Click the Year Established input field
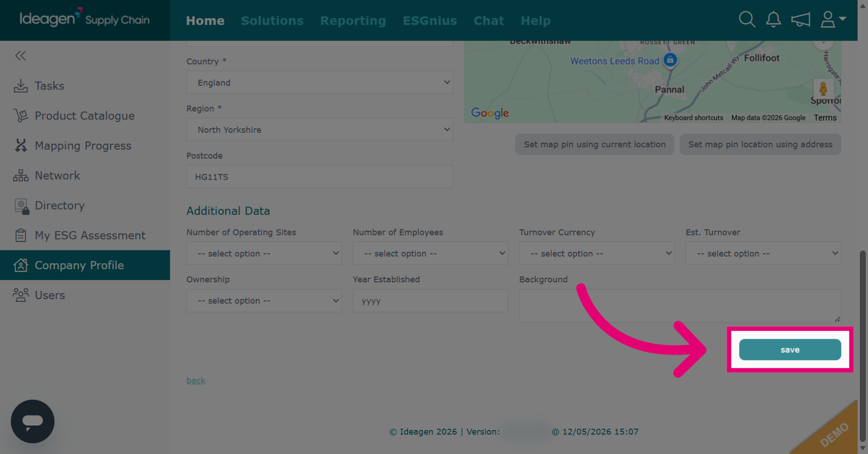 point(430,300)
